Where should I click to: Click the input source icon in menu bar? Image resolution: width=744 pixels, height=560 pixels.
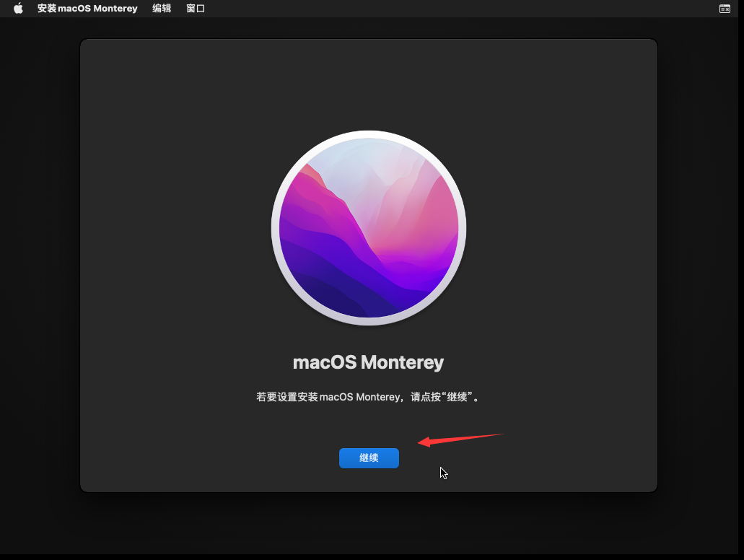pos(725,9)
